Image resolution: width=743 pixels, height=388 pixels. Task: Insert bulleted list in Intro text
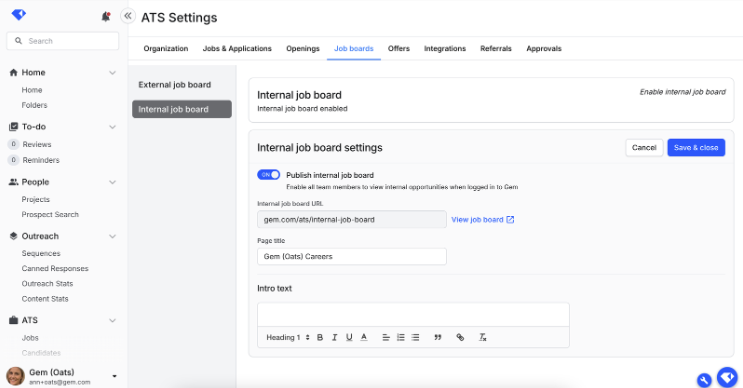[416, 337]
